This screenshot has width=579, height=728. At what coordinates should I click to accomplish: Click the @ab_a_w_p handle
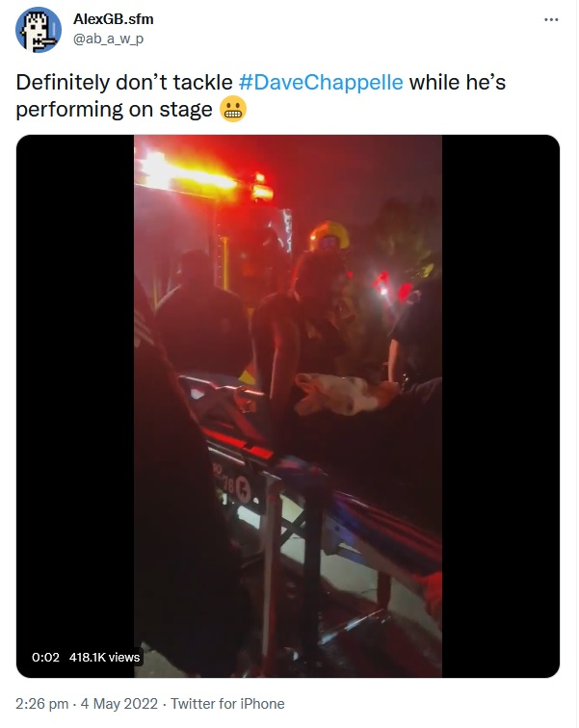[108, 39]
